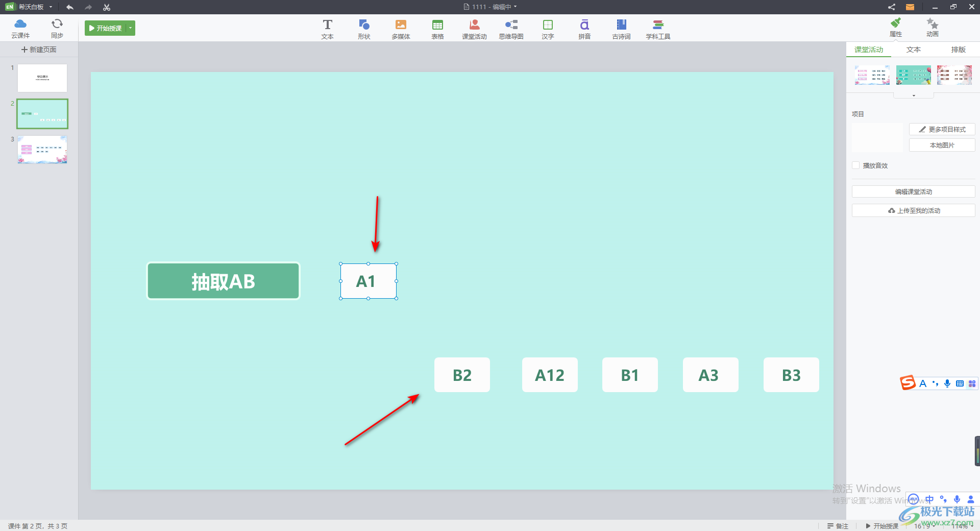The width and height of the screenshot is (980, 531).
Task: Select slide 1 thumbnail
Action: (x=42, y=78)
